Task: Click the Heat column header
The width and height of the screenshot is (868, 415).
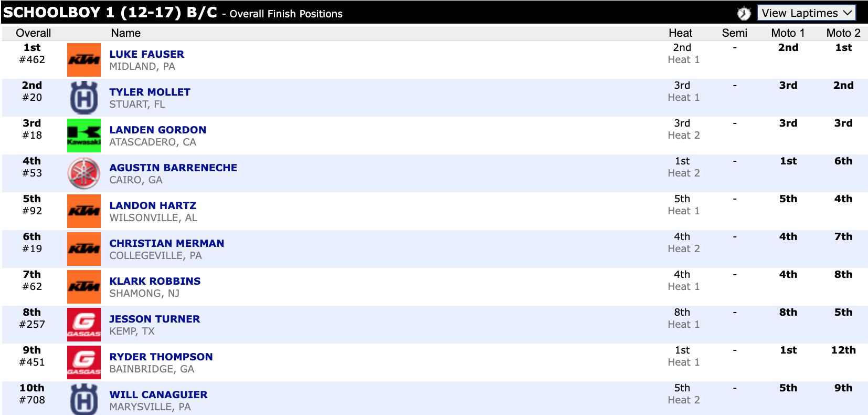Action: [680, 33]
